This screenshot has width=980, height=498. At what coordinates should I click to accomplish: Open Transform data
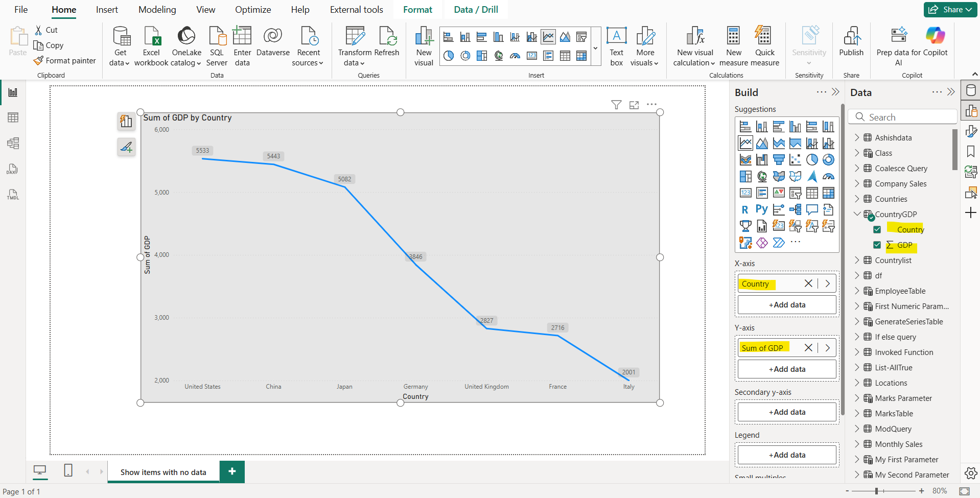(x=354, y=46)
